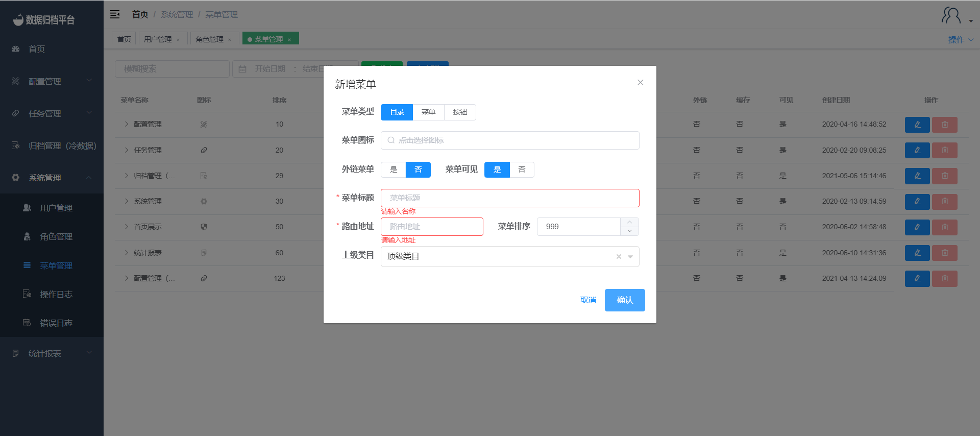Click the calendar icon in date range picker
Image resolution: width=980 pixels, height=436 pixels.
[x=242, y=69]
